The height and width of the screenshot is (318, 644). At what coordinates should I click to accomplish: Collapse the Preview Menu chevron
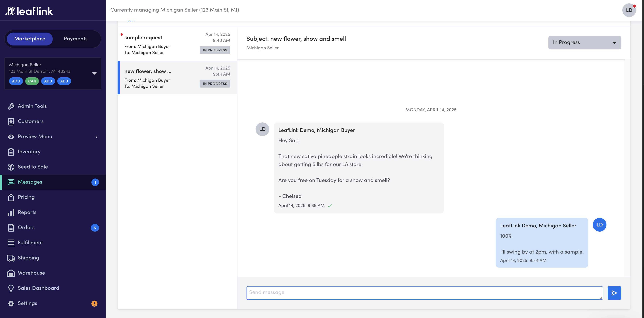coord(97,137)
